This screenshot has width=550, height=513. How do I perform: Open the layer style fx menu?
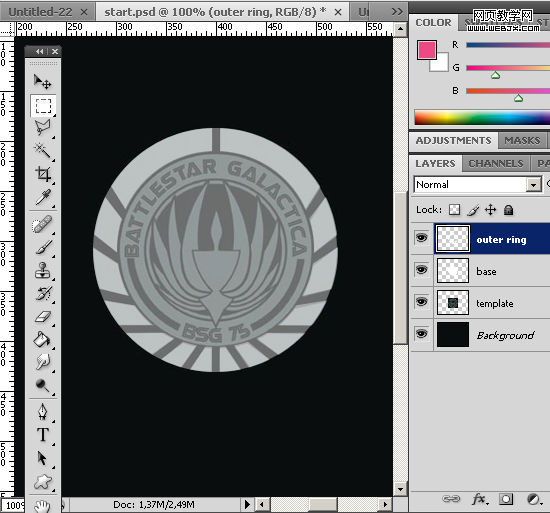click(479, 499)
